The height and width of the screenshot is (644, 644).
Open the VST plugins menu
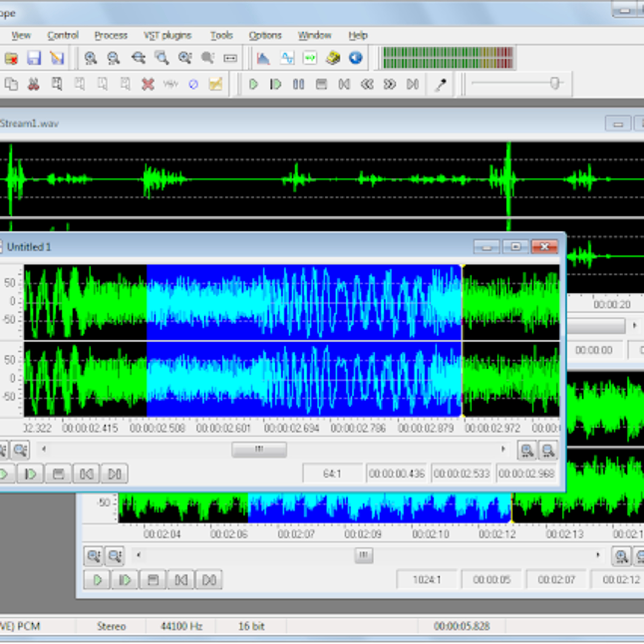pos(168,35)
